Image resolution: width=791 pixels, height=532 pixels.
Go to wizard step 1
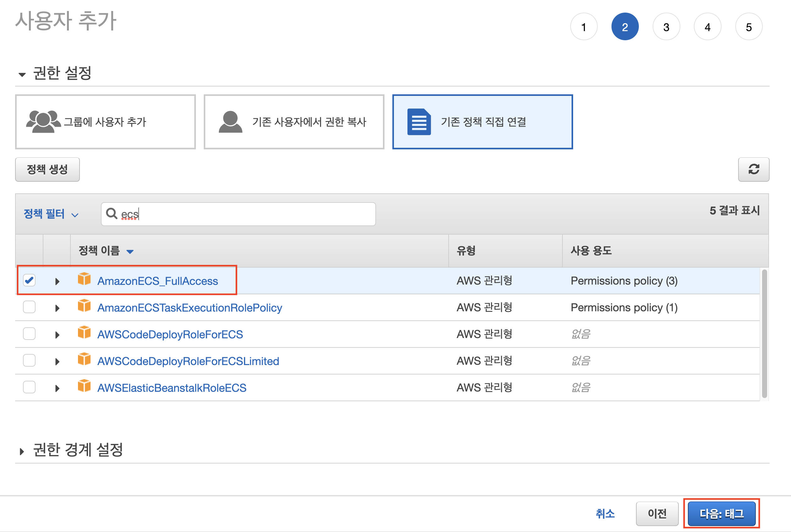[584, 27]
